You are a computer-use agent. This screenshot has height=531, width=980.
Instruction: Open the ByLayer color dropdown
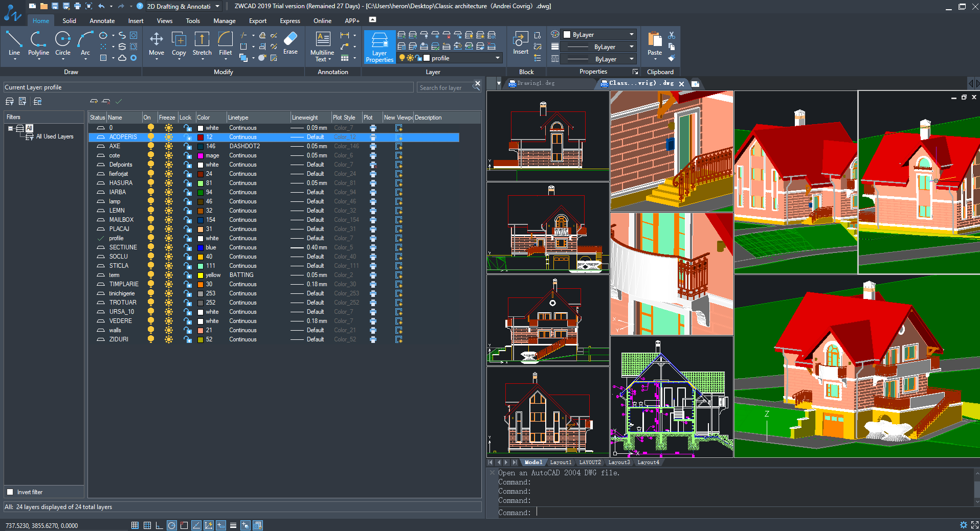[x=631, y=35]
